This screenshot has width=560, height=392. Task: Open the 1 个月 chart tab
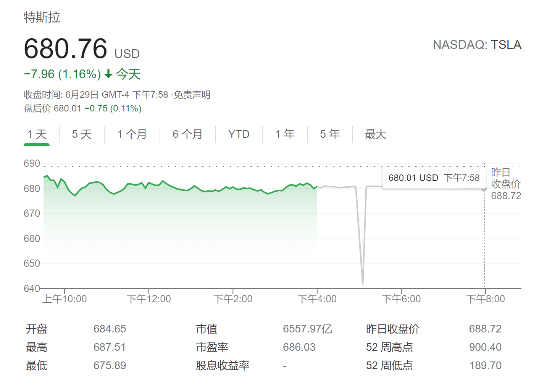pos(132,134)
